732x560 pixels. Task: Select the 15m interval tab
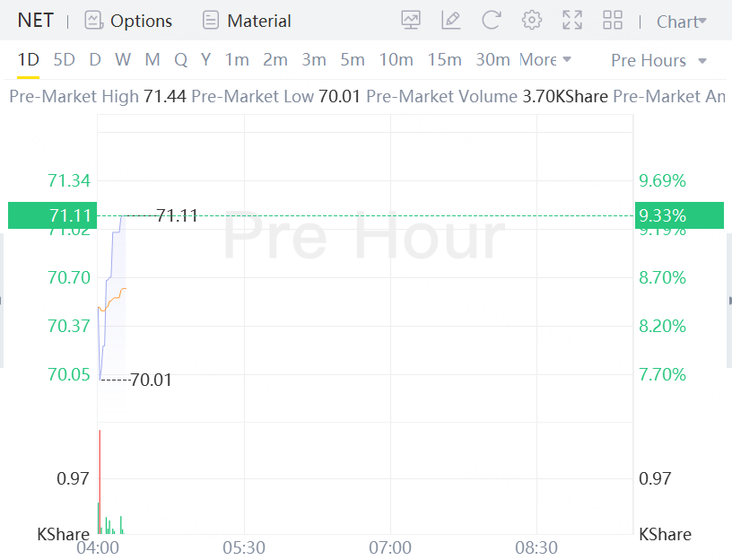tap(444, 60)
